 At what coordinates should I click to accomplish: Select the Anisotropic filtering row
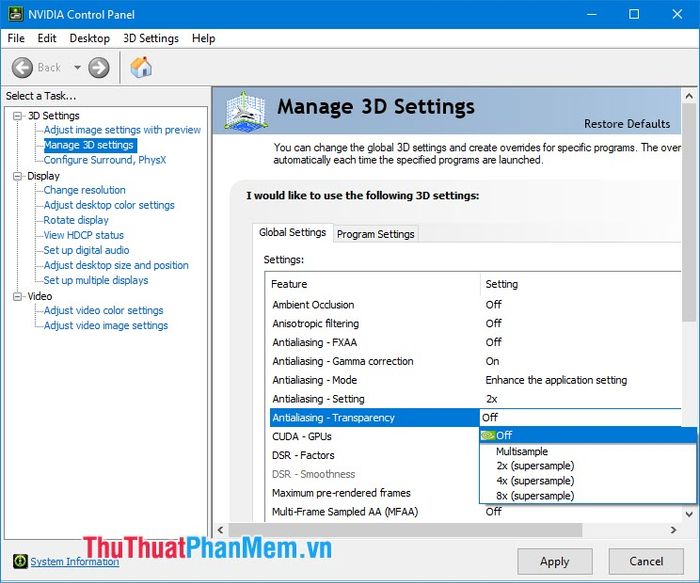click(475, 323)
